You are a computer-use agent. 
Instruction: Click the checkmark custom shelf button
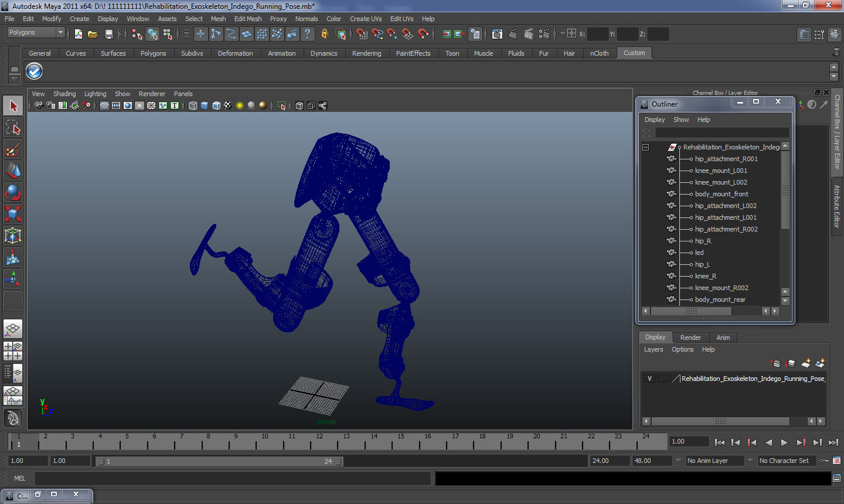click(35, 71)
